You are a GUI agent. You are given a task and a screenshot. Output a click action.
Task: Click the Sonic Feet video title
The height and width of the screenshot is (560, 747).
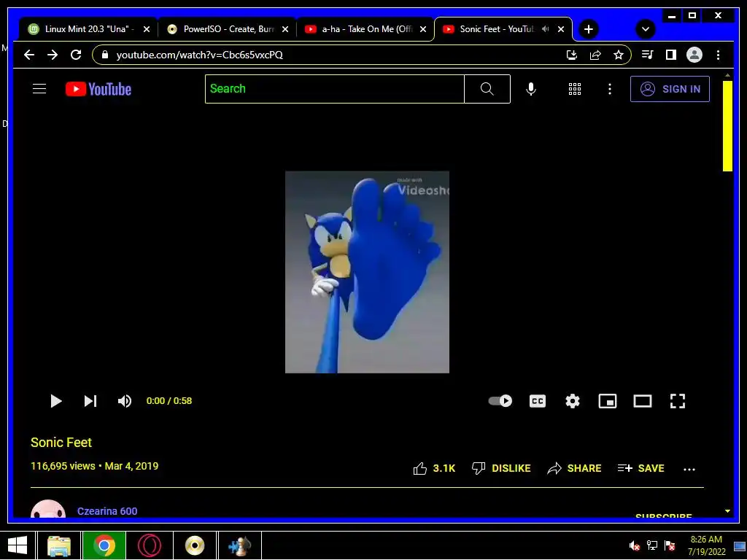61,443
